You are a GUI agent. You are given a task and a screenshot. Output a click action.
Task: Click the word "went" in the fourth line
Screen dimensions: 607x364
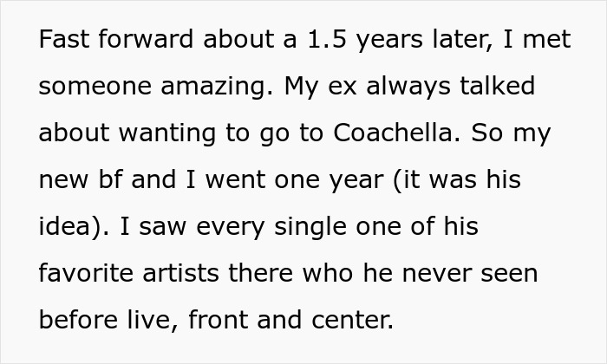point(235,180)
